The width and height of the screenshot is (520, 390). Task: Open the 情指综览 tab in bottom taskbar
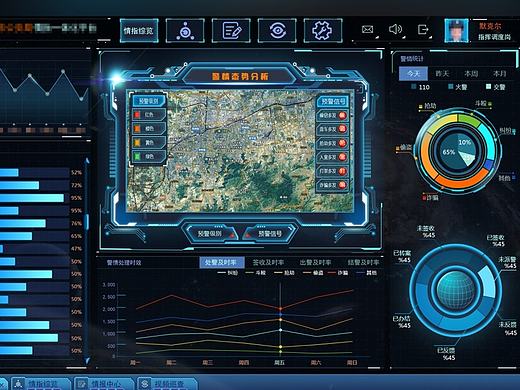(41, 384)
